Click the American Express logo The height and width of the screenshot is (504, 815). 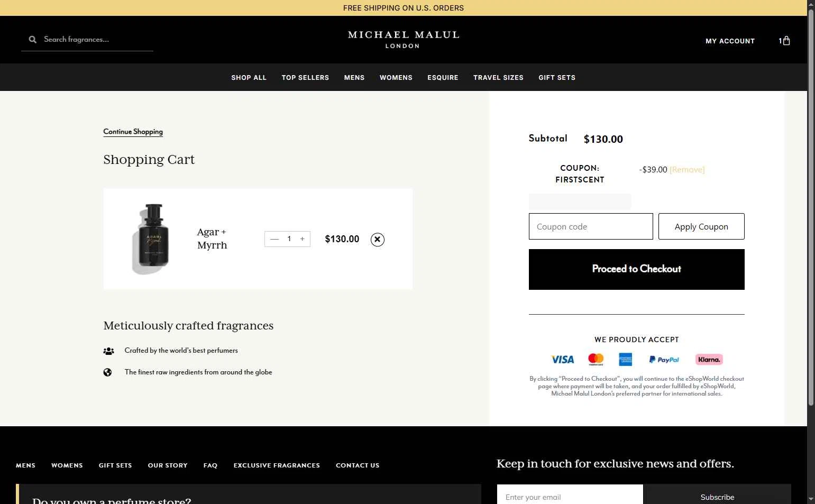[x=625, y=360]
